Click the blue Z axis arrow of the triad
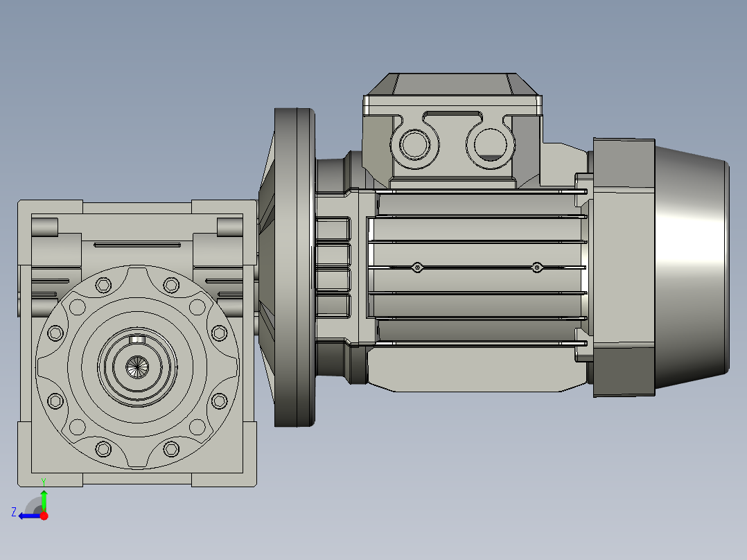747x560 pixels. [x=28, y=516]
